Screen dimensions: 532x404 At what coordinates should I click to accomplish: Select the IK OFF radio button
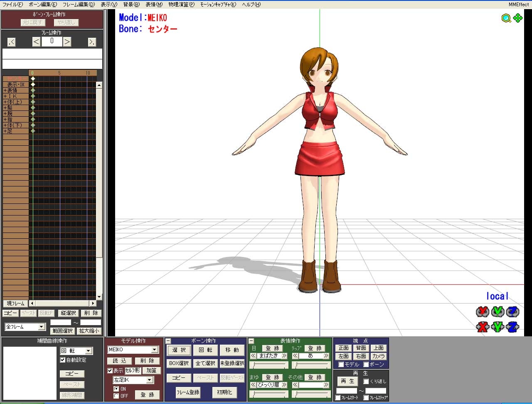(116, 396)
